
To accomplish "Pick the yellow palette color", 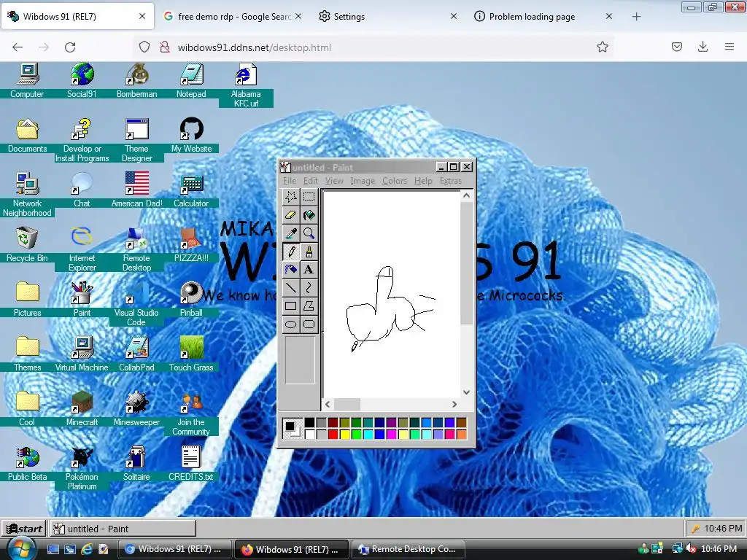I will click(344, 435).
